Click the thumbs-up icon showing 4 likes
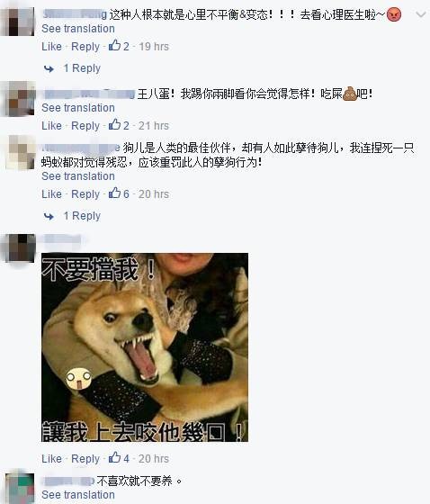The height and width of the screenshot is (504, 430). click(x=115, y=458)
